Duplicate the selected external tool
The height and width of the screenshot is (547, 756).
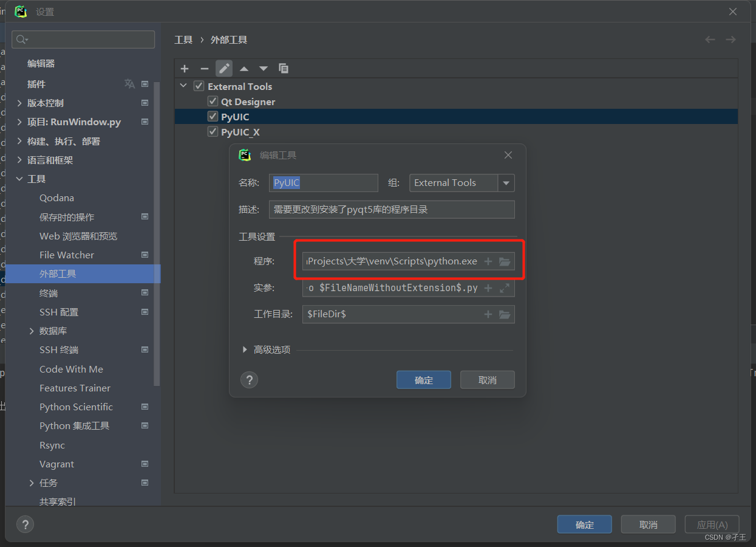(284, 68)
